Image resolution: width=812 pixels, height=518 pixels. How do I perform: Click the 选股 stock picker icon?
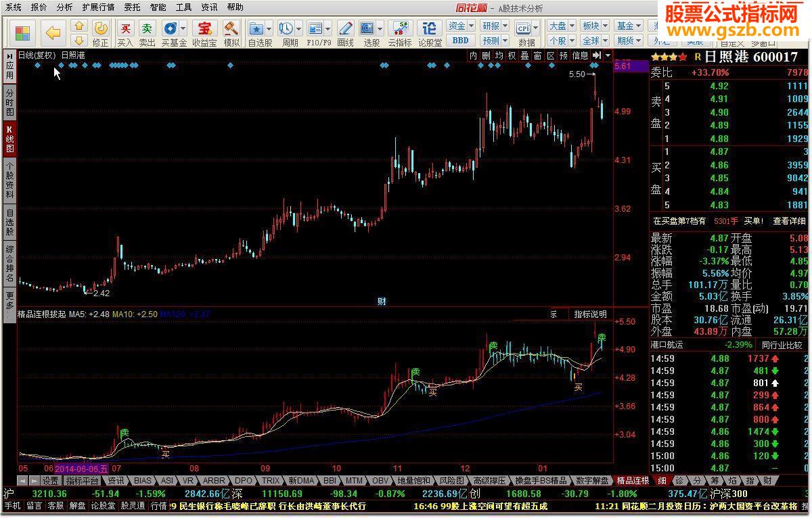367,28
